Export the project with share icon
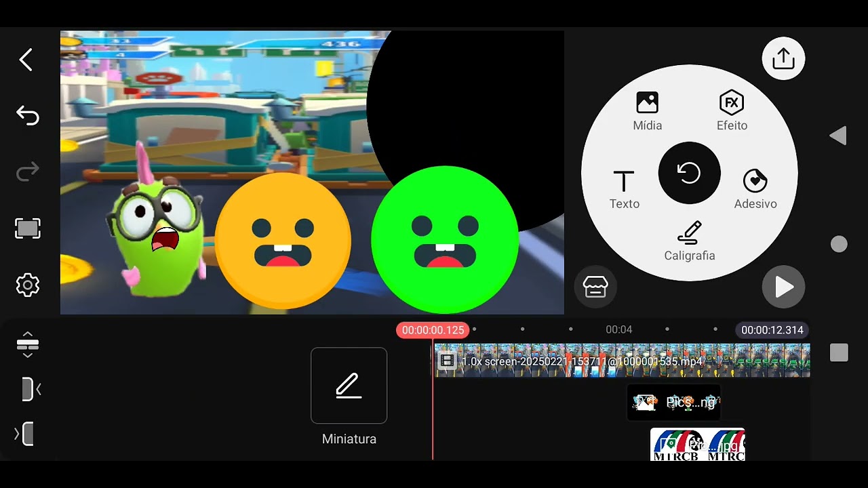 (x=783, y=58)
